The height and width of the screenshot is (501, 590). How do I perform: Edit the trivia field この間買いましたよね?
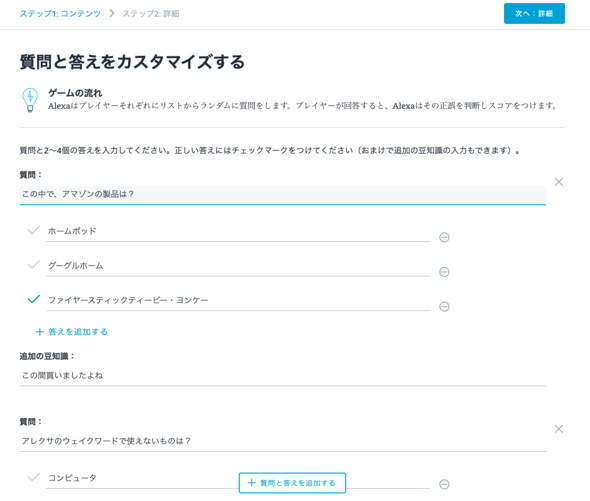pyautogui.click(x=283, y=376)
